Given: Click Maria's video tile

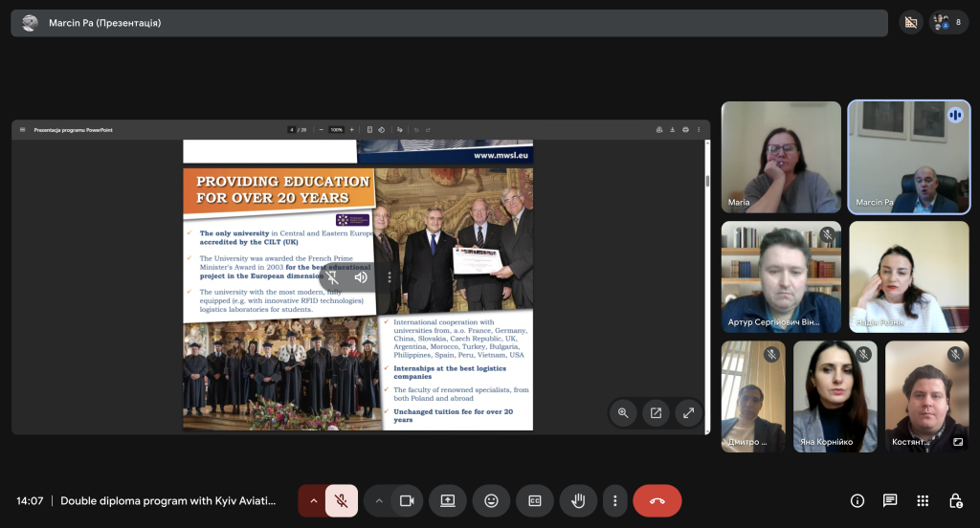Looking at the screenshot, I should pyautogui.click(x=781, y=158).
